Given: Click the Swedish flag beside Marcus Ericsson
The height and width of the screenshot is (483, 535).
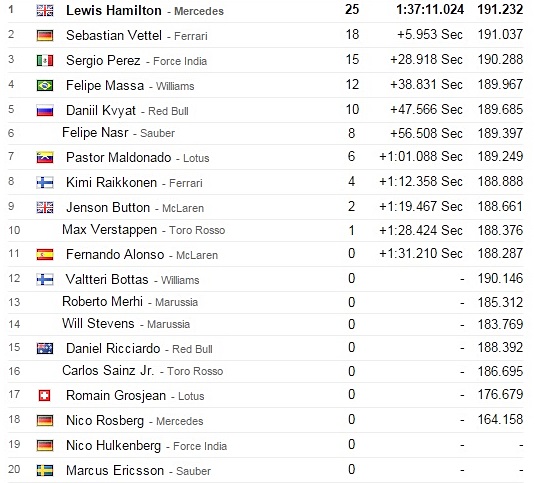Looking at the screenshot, I should 45,470.
